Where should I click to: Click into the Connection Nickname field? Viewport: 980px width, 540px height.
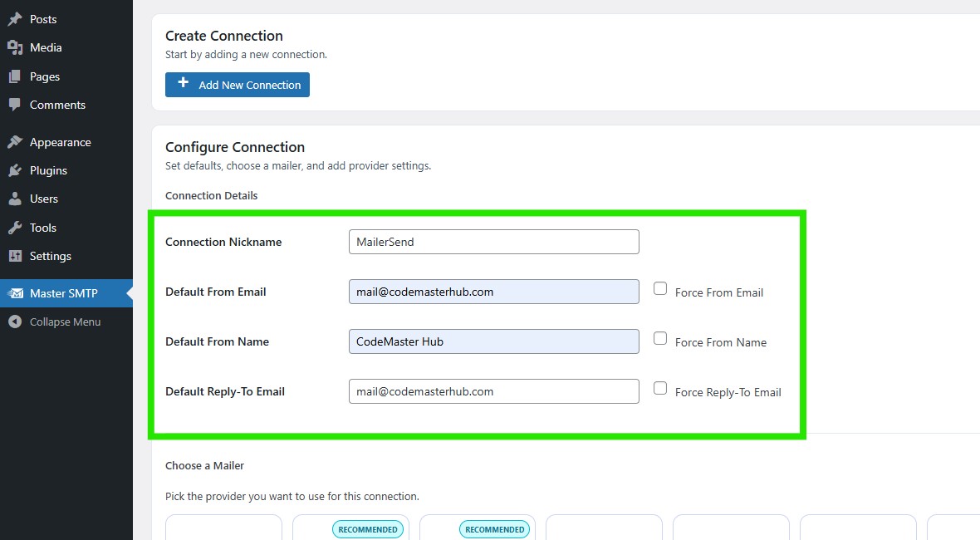[x=493, y=242]
